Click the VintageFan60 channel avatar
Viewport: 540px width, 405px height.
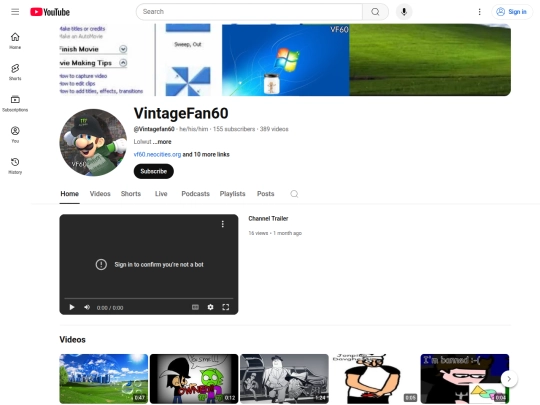[x=93, y=143]
